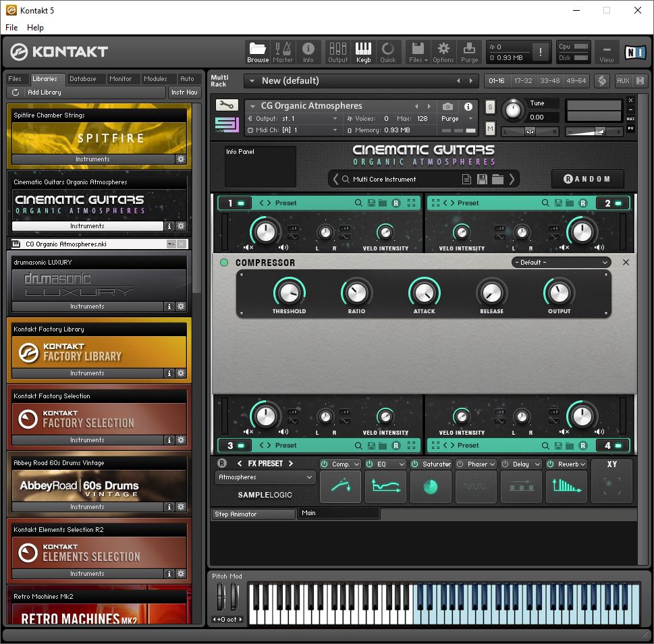Open the EQ effect curve thumbnail

385,486
